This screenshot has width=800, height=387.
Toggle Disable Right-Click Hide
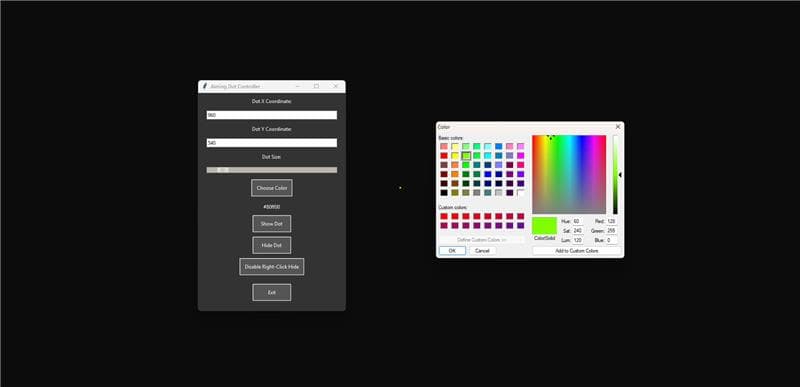tap(271, 267)
